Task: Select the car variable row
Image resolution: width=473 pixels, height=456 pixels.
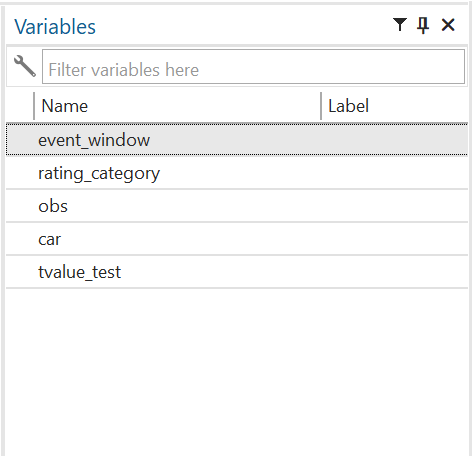Action: click(x=237, y=239)
